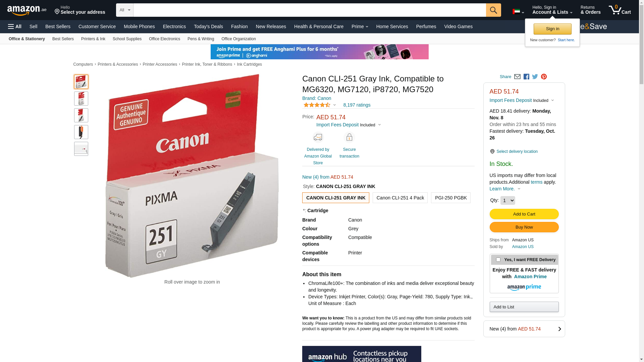This screenshot has height=362, width=644.
Task: Check the Yes, I want FREE Delivery box
Action: (498, 259)
